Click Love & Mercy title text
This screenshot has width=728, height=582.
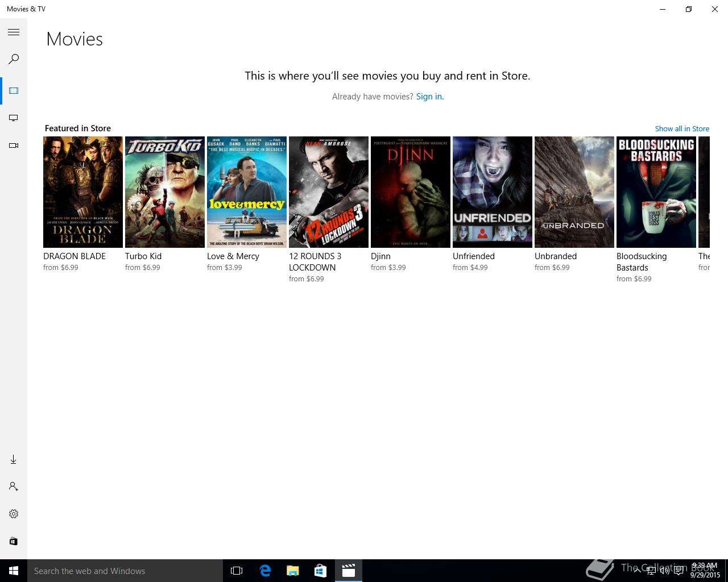233,256
